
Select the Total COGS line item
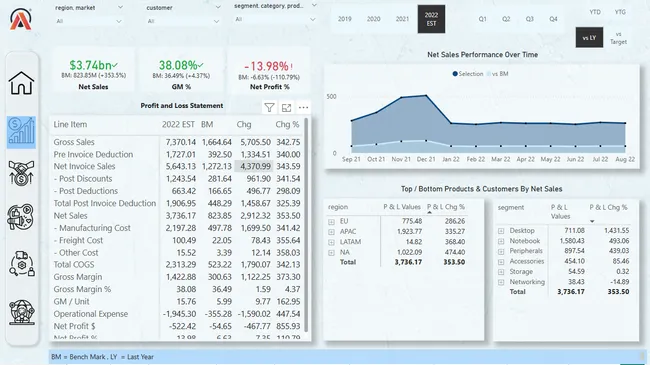(x=73, y=265)
